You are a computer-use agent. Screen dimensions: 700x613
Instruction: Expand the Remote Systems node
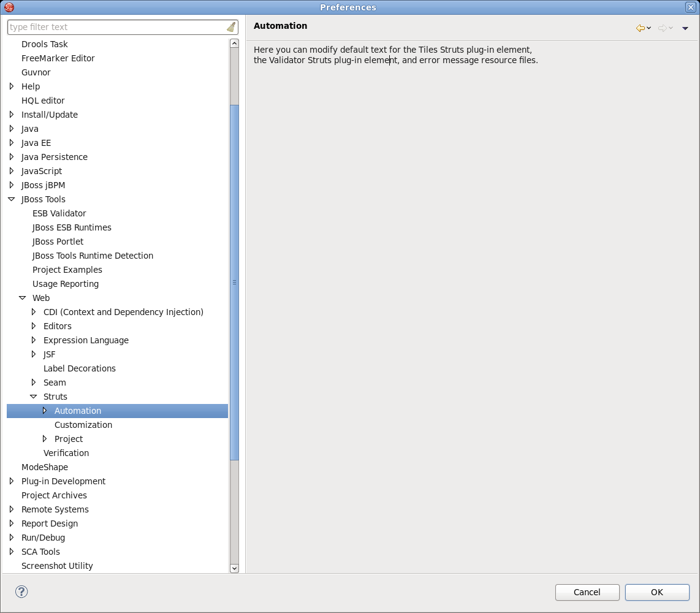click(12, 509)
